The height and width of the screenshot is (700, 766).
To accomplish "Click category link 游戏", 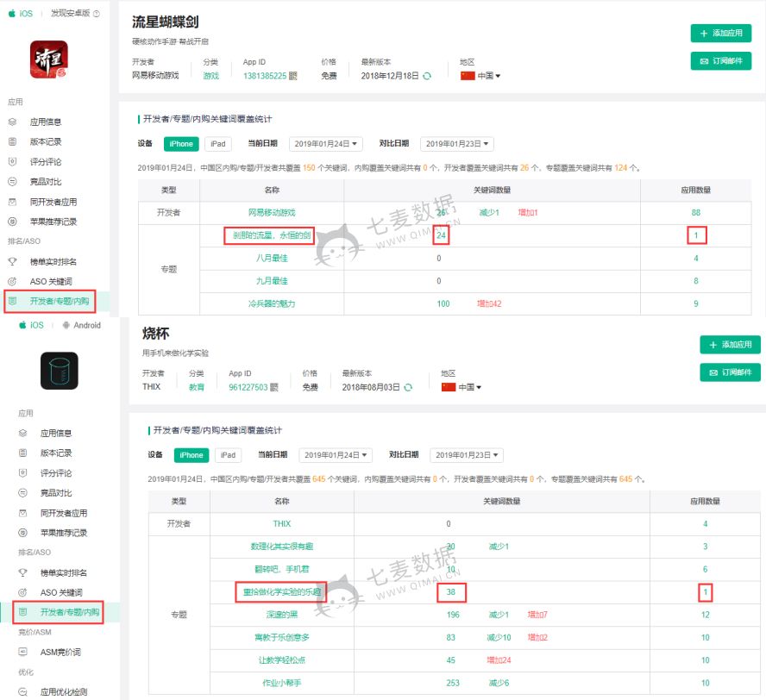I will point(211,76).
